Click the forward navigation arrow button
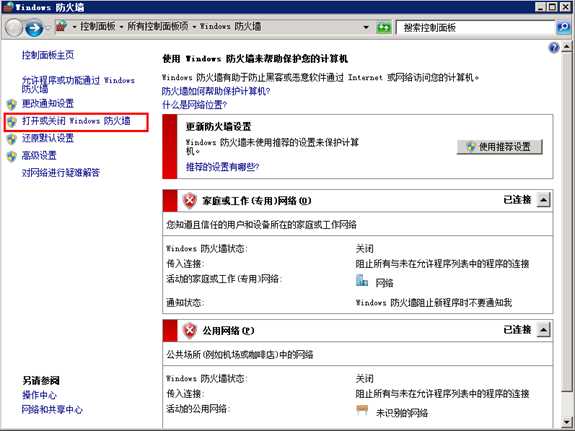 34,28
